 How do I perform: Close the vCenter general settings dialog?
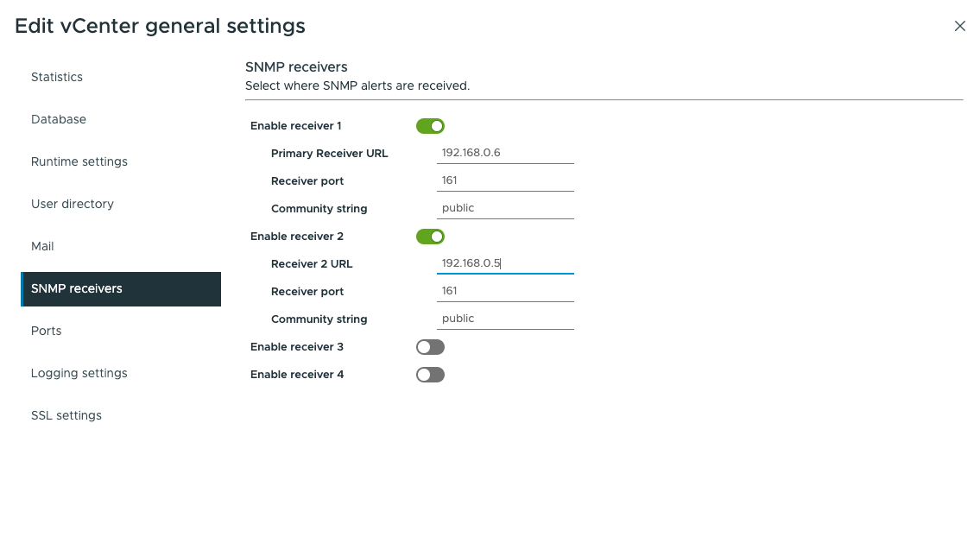959,26
